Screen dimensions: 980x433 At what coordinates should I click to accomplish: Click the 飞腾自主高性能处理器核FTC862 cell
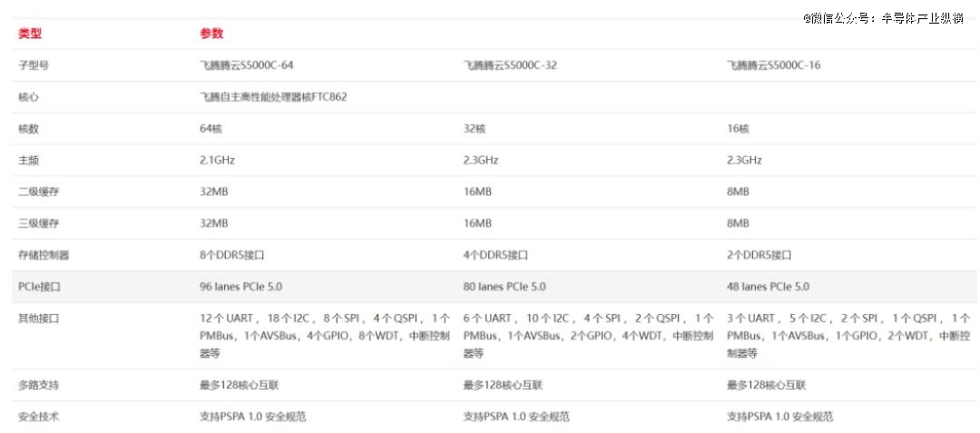pyautogui.click(x=273, y=97)
